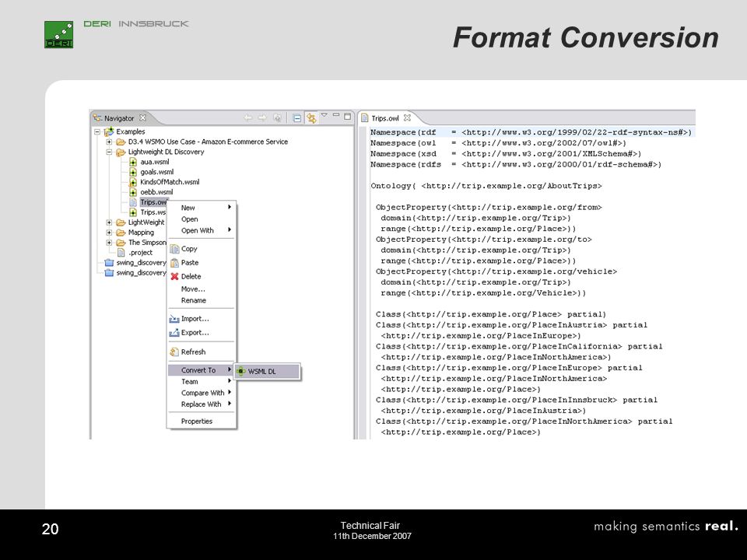The image size is (747, 560).
Task: Expand The Simpsons folder node
Action: point(109,243)
